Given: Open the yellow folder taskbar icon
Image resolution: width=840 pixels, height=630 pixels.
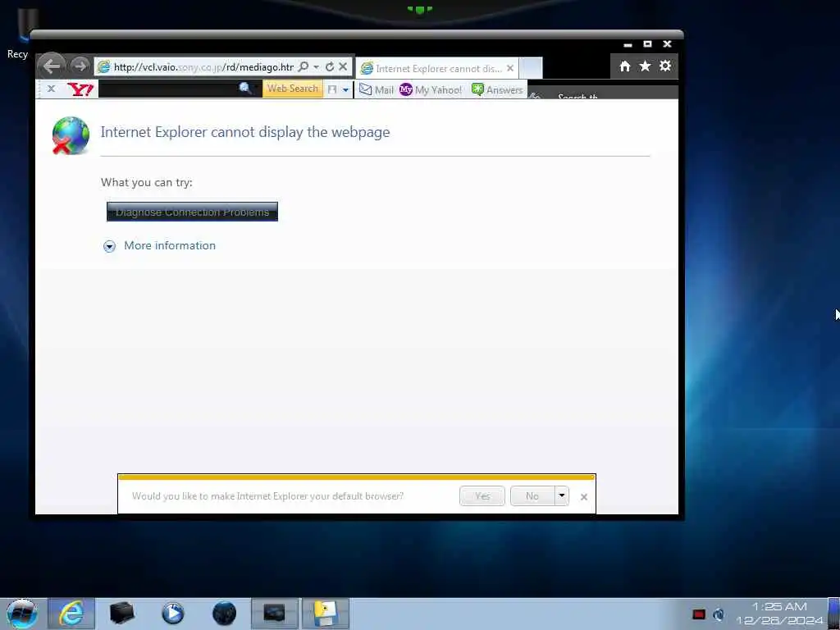Looking at the screenshot, I should coord(325,614).
